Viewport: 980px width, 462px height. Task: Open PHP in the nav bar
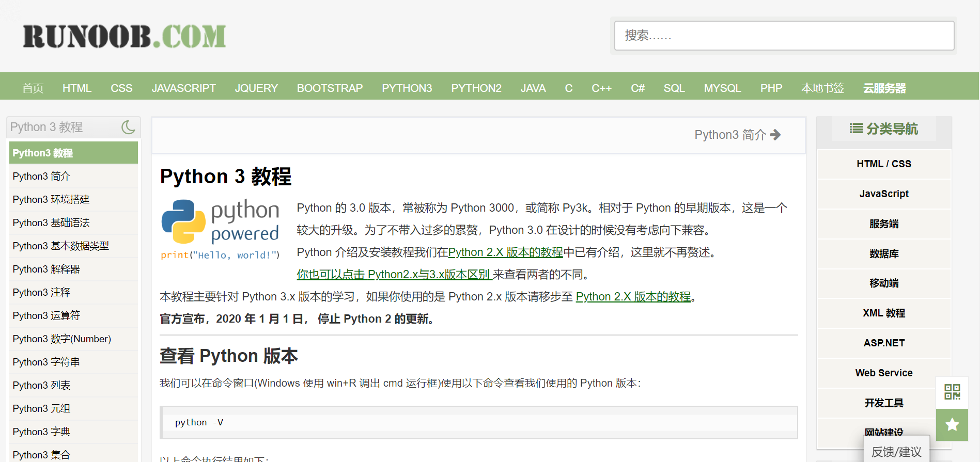pyautogui.click(x=771, y=88)
